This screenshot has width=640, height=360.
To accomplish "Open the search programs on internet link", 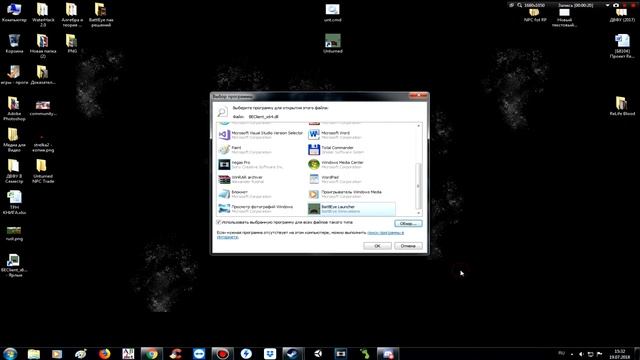I will click(385, 233).
